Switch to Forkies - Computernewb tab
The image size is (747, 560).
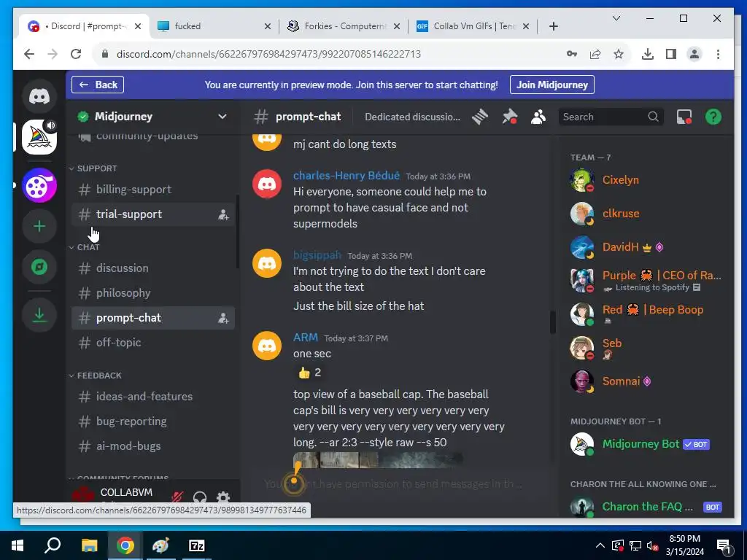coord(343,26)
